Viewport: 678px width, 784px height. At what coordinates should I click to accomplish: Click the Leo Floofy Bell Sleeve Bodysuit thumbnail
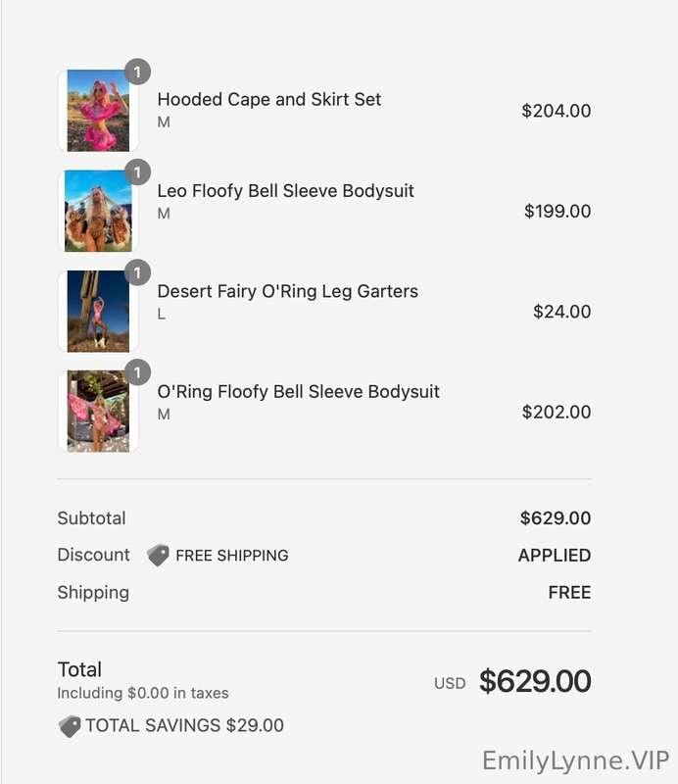click(98, 211)
